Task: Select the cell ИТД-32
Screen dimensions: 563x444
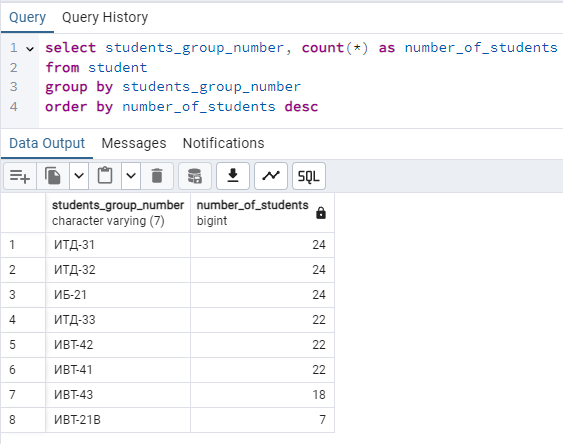Action: coord(118,270)
